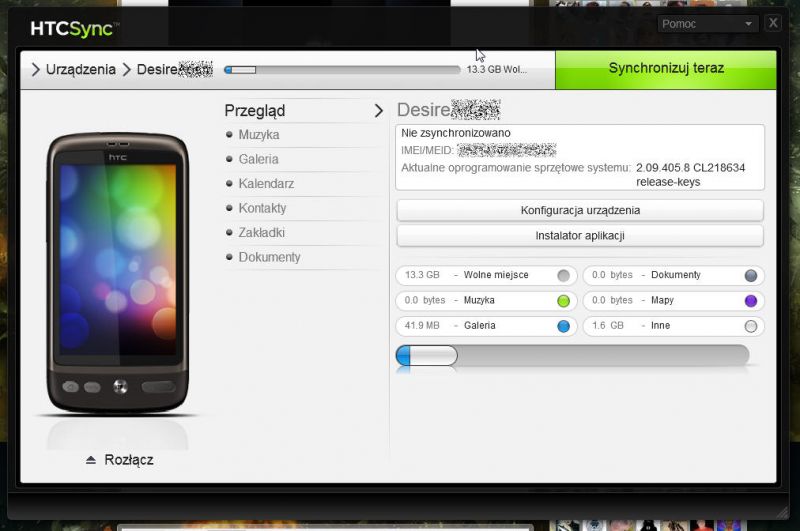Open the Zakładki sync category
The image size is (800, 531).
coord(262,233)
